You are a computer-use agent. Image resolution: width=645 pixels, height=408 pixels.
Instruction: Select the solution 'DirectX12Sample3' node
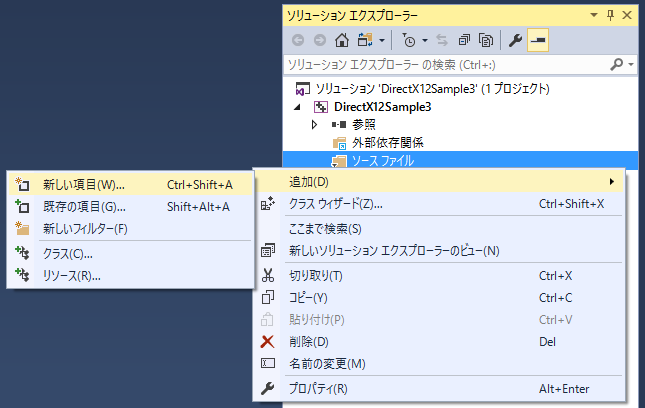pyautogui.click(x=432, y=89)
